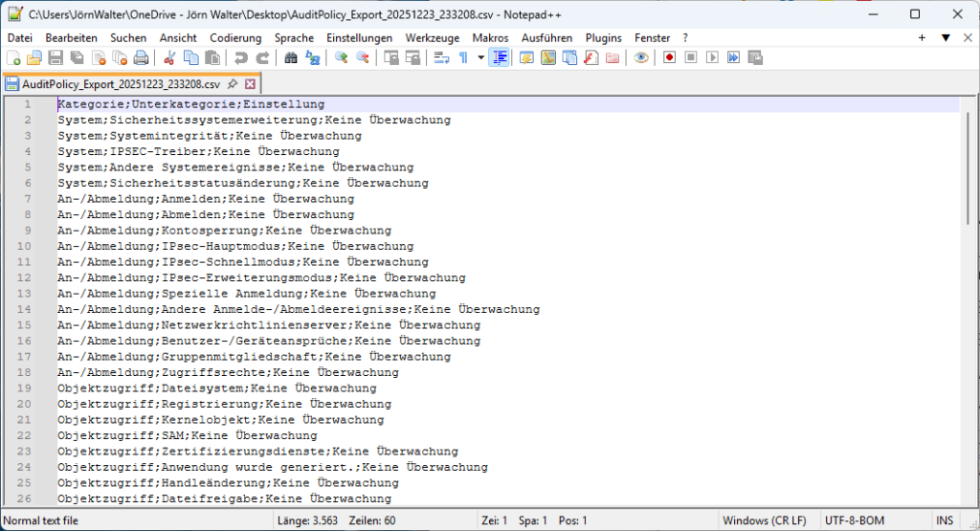
Task: Pin the AuditPolicy_Export tab
Action: tap(233, 84)
